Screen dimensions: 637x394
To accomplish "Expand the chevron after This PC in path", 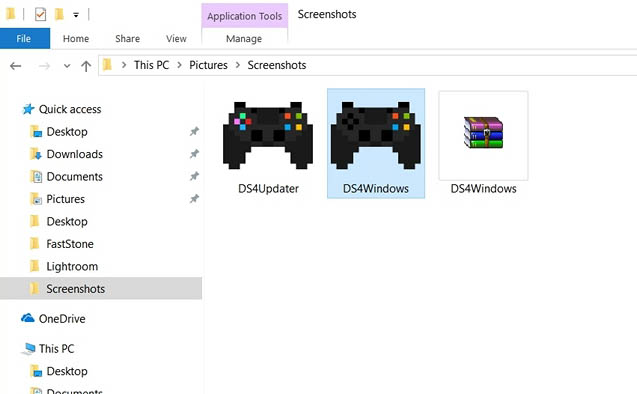I will 179,65.
